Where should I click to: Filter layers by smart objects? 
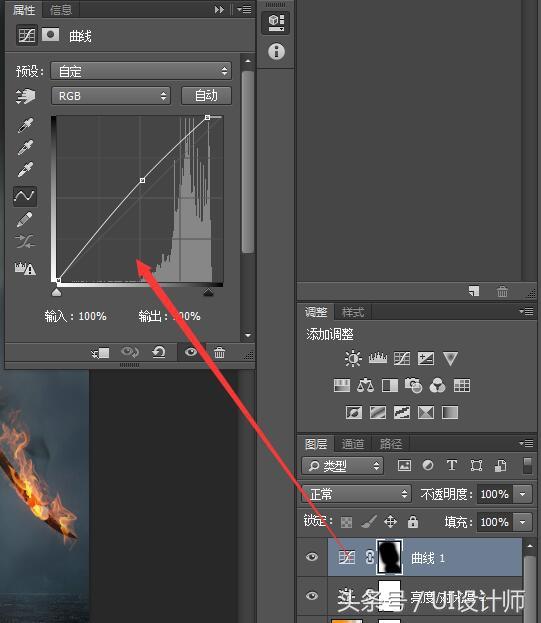pos(500,465)
